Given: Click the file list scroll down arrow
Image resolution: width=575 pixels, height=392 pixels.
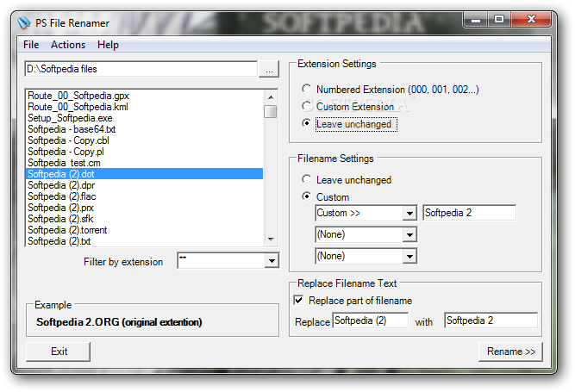Looking at the screenshot, I should pos(271,240).
